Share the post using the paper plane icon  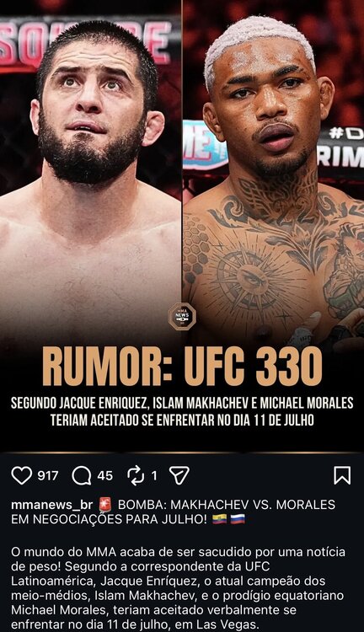[179, 475]
